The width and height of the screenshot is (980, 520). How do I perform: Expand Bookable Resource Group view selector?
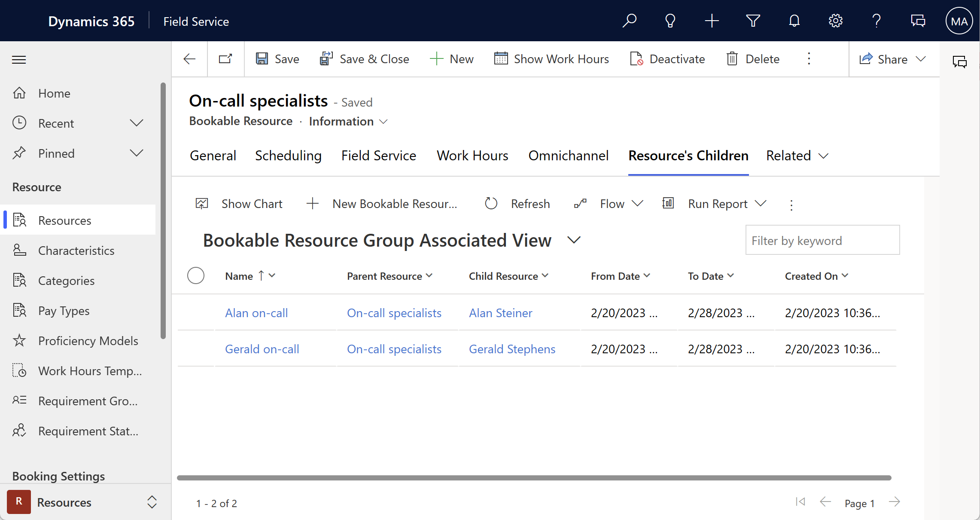tap(573, 240)
